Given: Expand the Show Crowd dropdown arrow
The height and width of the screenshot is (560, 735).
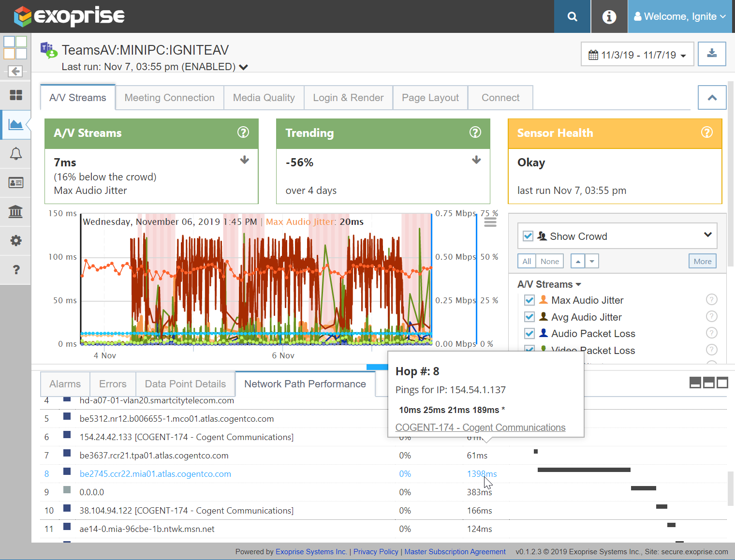Looking at the screenshot, I should click(707, 235).
